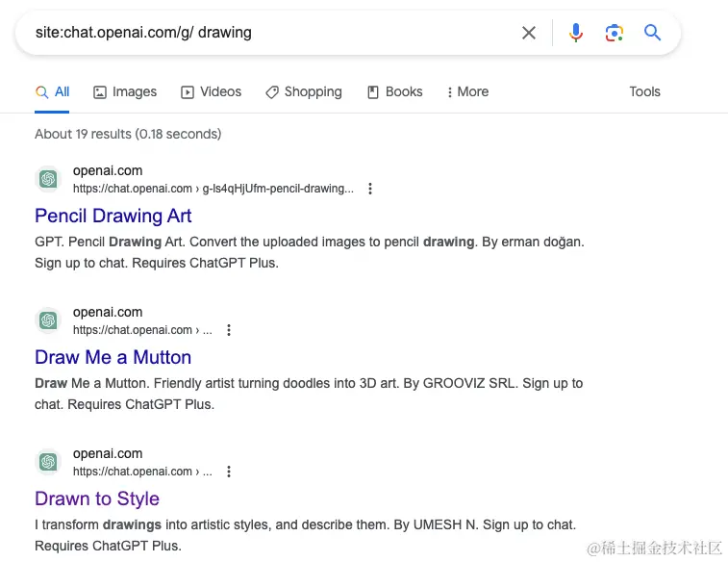Open three-dot menu for Drawn to Style result
728x562 pixels.
pos(229,472)
